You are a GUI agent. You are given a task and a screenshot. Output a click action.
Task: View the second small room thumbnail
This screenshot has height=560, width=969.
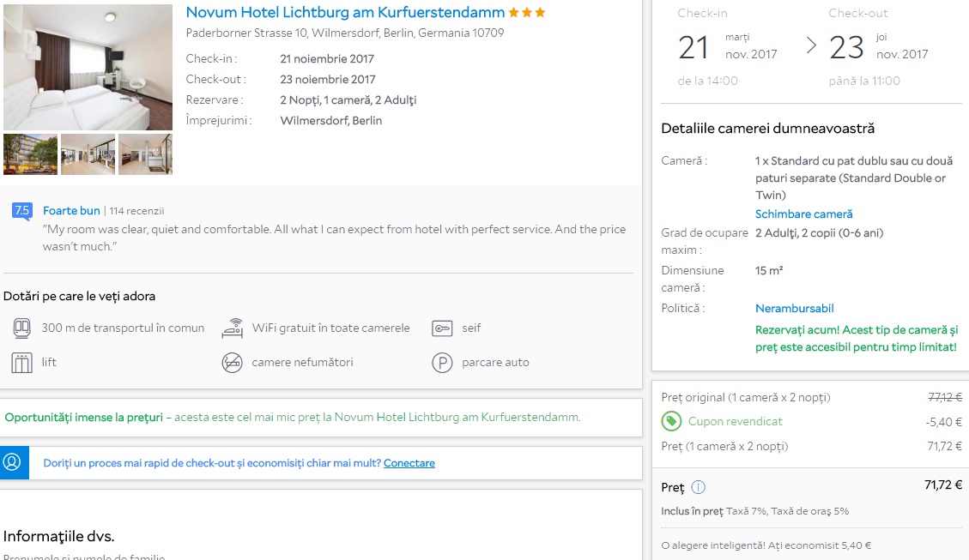tap(88, 154)
